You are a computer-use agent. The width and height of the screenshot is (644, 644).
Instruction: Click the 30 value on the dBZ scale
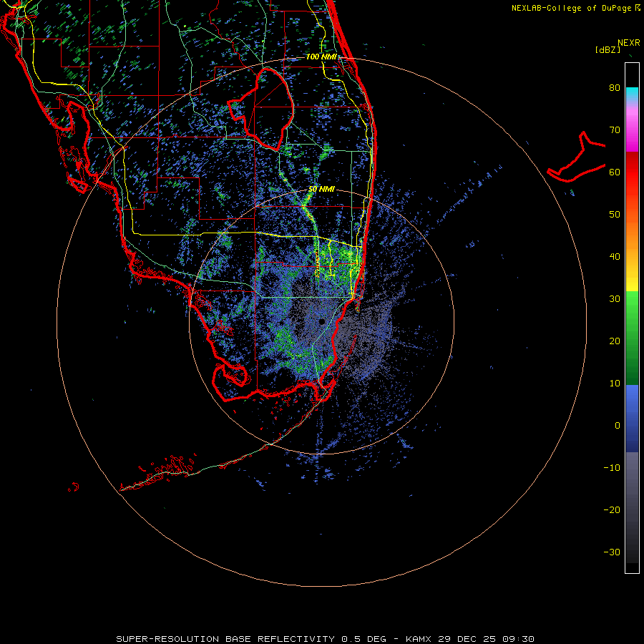coord(615,299)
